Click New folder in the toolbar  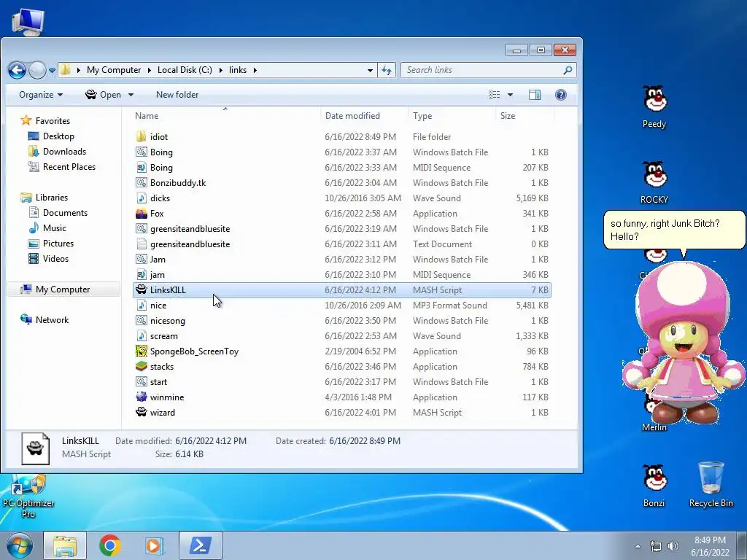[x=177, y=95]
